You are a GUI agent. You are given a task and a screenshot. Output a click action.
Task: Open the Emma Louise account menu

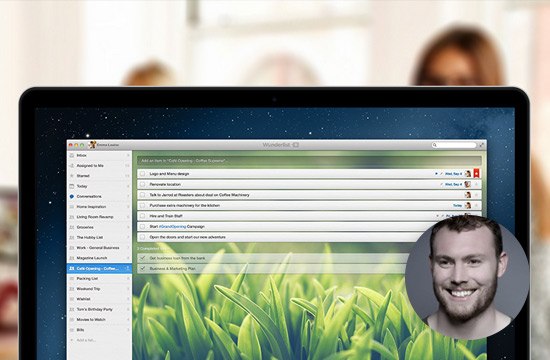[x=108, y=145]
